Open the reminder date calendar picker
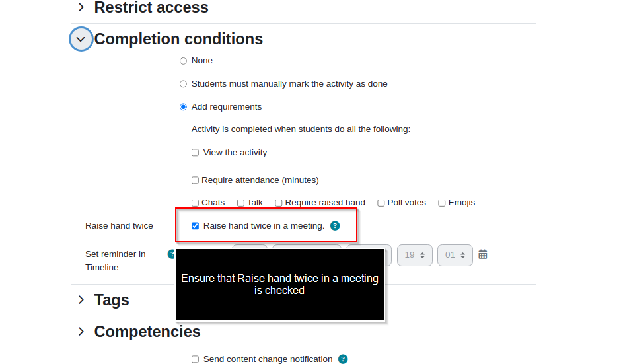621x364 pixels. pyautogui.click(x=482, y=255)
